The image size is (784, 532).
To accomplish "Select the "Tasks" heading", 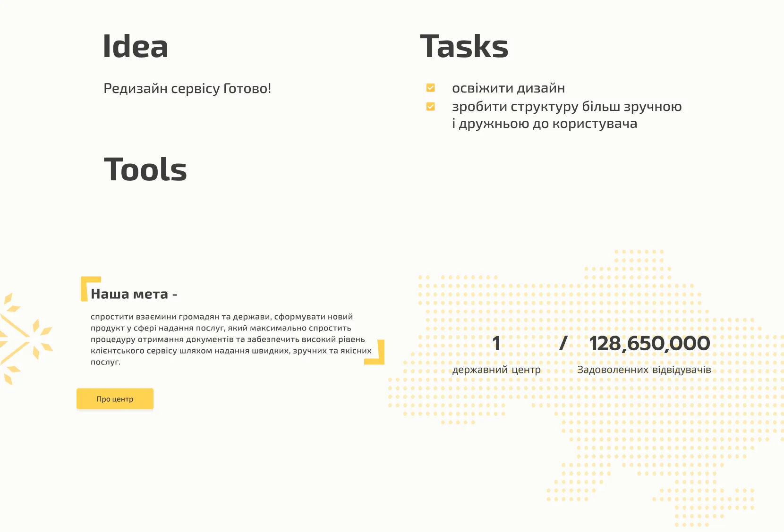I will point(464,46).
